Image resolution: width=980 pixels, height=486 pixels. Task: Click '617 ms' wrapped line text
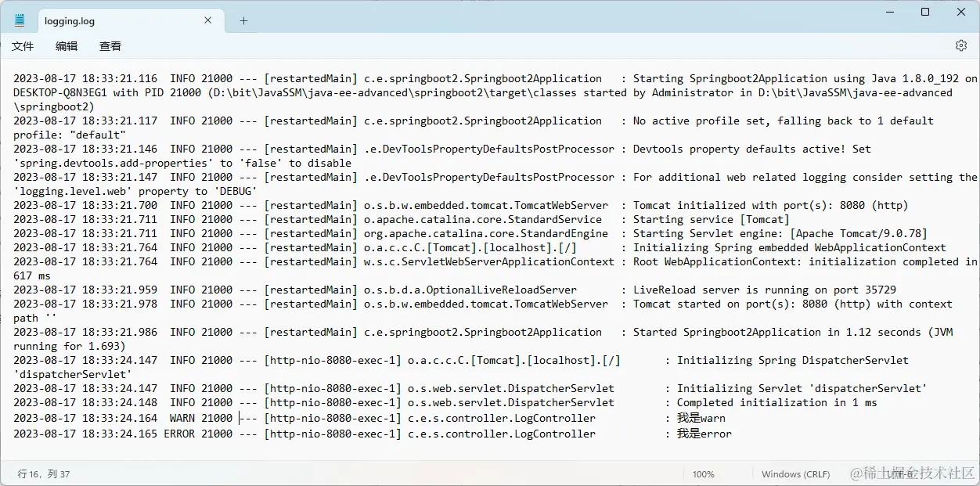pos(32,275)
